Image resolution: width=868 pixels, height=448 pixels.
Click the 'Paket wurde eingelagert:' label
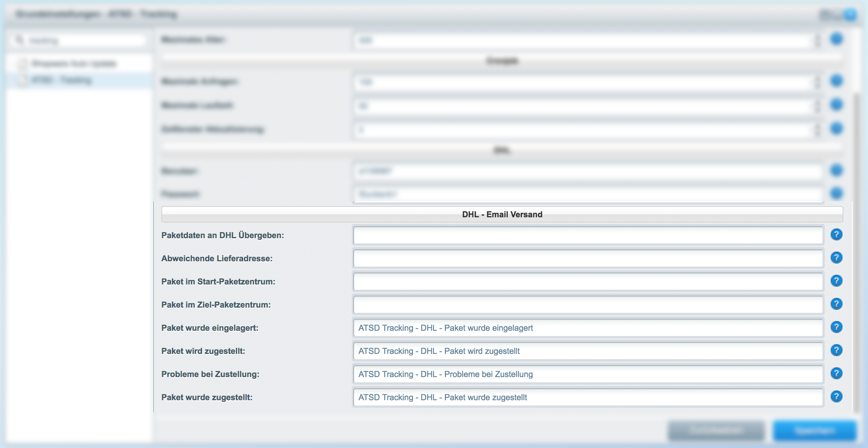pyautogui.click(x=210, y=328)
